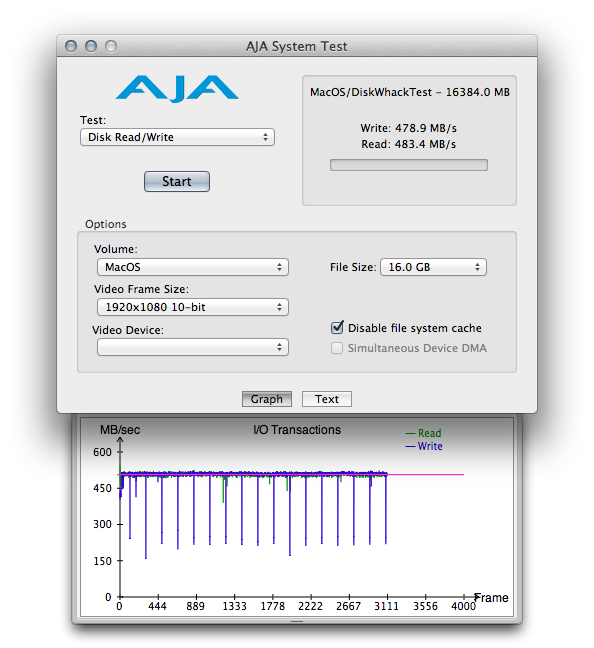Open the empty Video Device dropdown
The height and width of the screenshot is (648, 594).
193,347
